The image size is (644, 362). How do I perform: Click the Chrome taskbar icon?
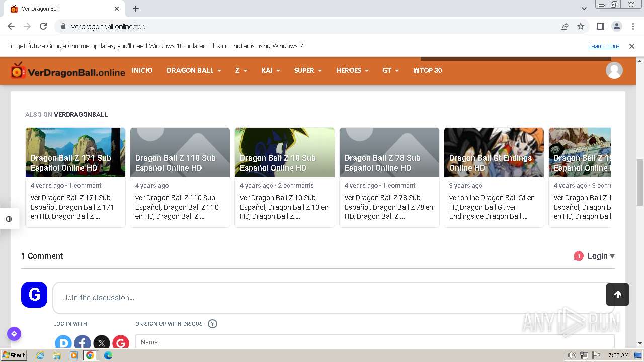click(x=90, y=355)
